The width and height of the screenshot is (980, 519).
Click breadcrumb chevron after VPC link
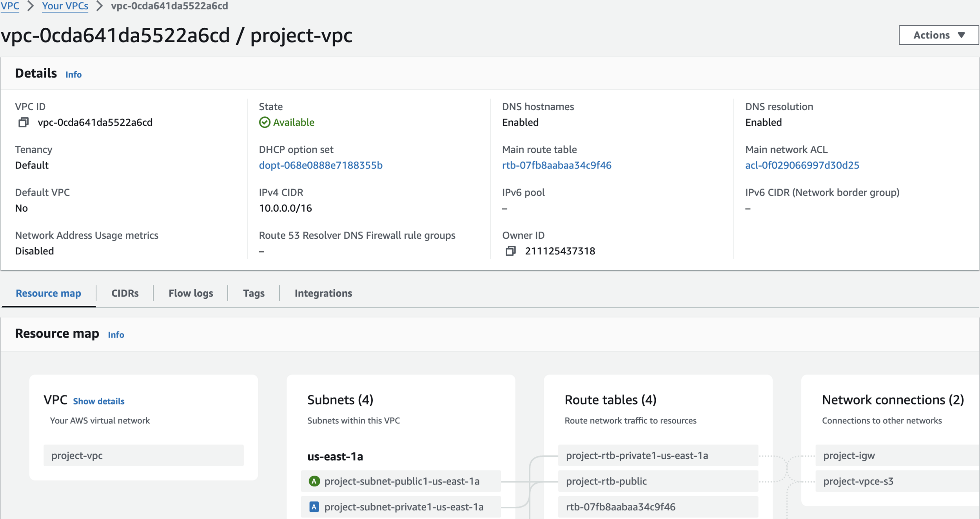point(31,6)
